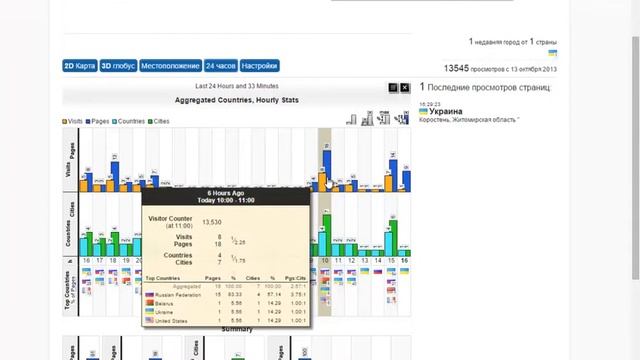Image resolution: width=640 pixels, height=360 pixels.
Task: Click the United States flag under hour 15
Action: 391,300
